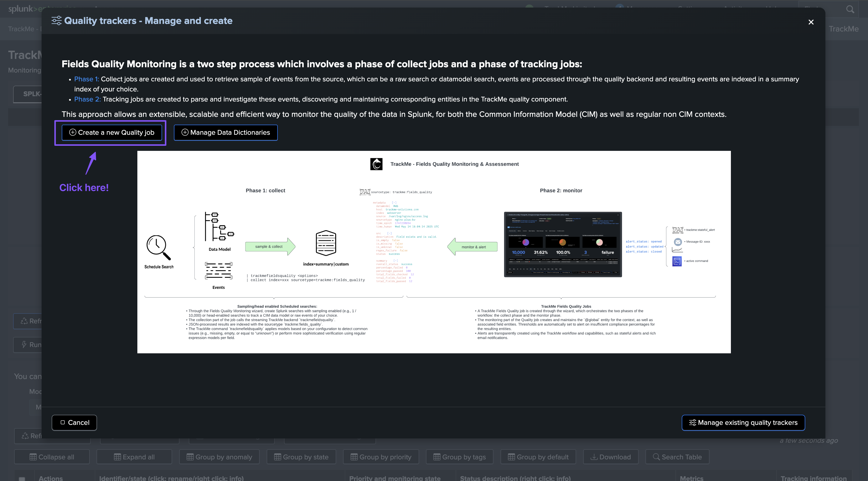Click the sample & collect green arrow

[x=270, y=246]
